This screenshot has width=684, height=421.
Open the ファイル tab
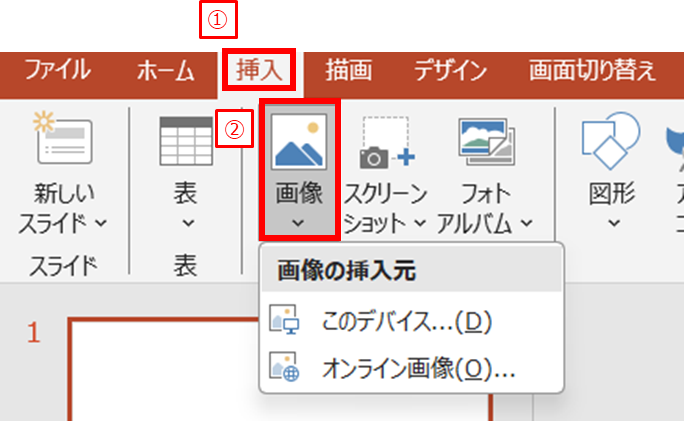pos(57,71)
